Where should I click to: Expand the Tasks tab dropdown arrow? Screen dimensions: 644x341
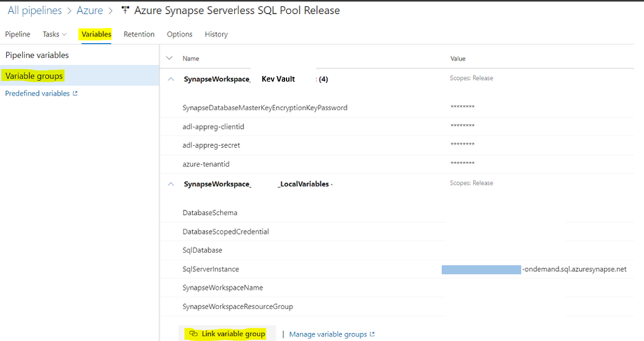pos(64,34)
